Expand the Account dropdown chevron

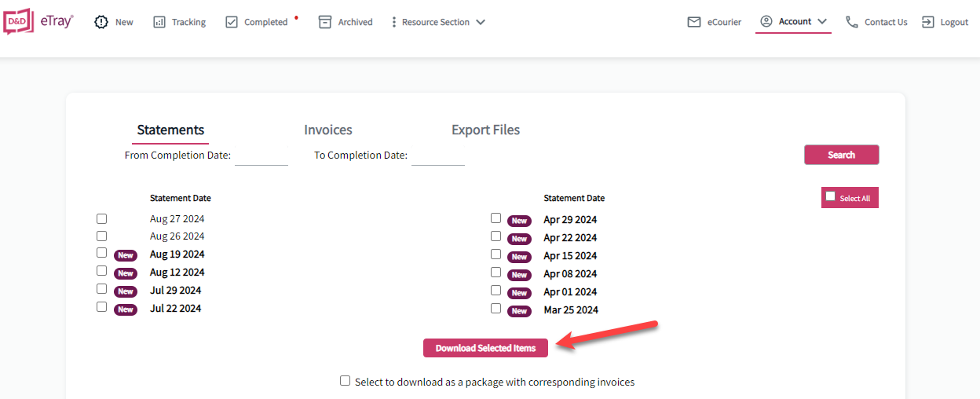click(822, 22)
